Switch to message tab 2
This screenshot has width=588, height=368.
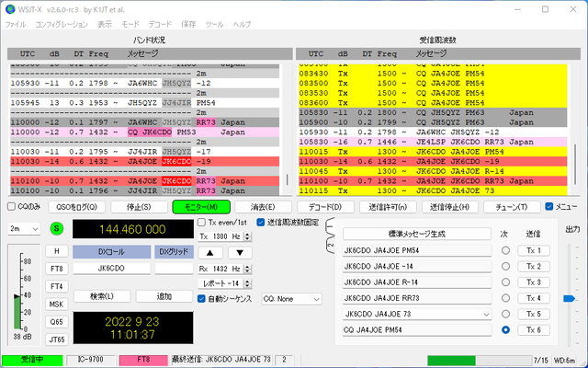click(330, 245)
